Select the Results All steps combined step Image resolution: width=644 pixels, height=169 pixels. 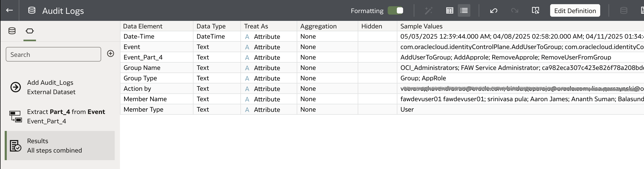pyautogui.click(x=60, y=145)
